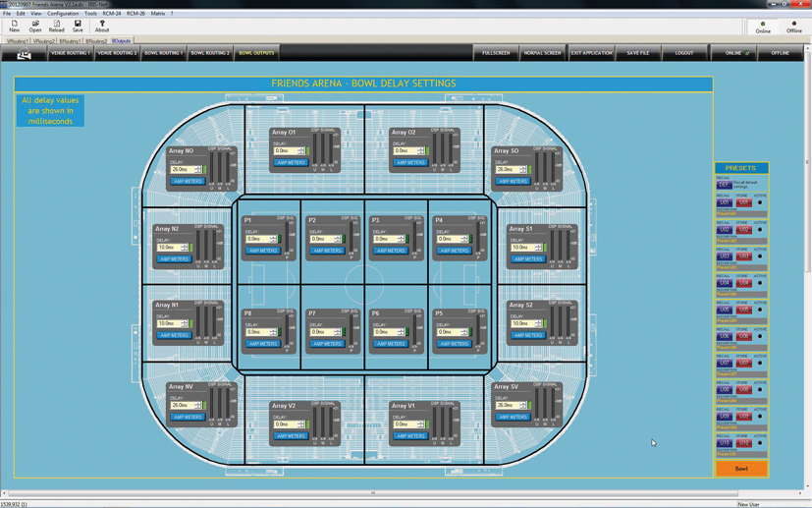Adjust P5 delay with stepper arrows

464,332
